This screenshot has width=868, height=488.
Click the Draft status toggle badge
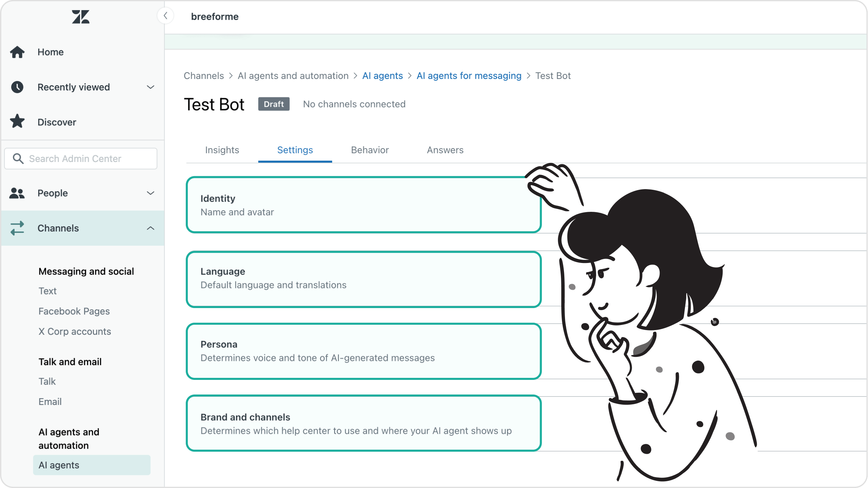[x=274, y=104]
